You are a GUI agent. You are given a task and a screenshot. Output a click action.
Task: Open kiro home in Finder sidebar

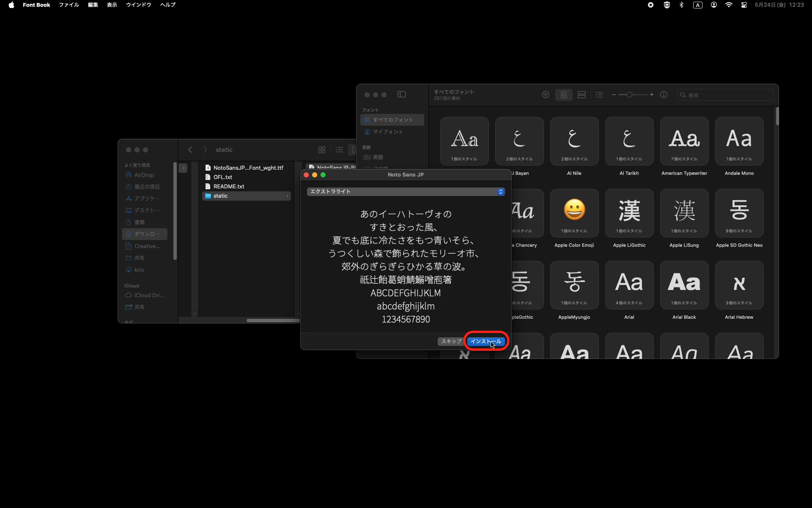(x=145, y=270)
